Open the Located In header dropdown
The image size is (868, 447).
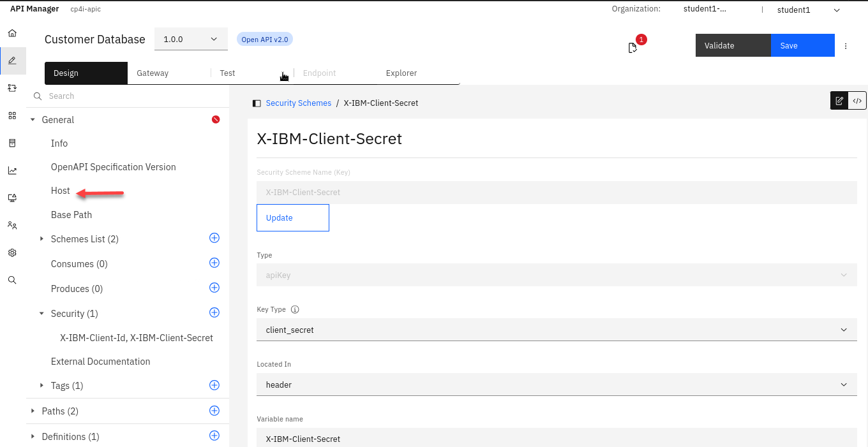pos(557,385)
